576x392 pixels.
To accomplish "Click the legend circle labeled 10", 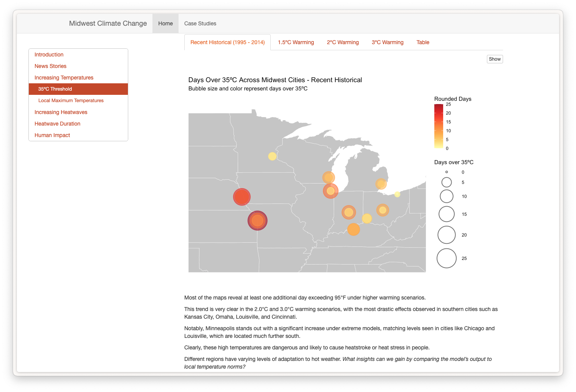I will (x=447, y=196).
